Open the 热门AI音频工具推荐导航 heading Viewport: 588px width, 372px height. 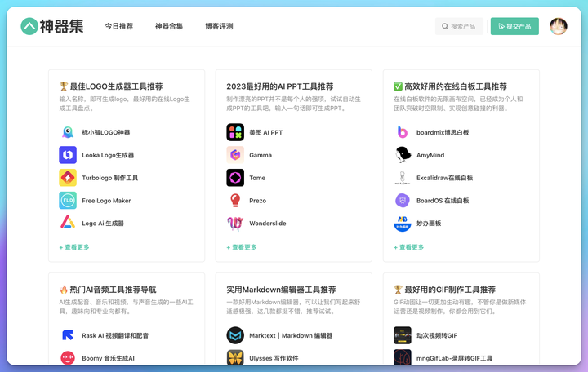[108, 290]
